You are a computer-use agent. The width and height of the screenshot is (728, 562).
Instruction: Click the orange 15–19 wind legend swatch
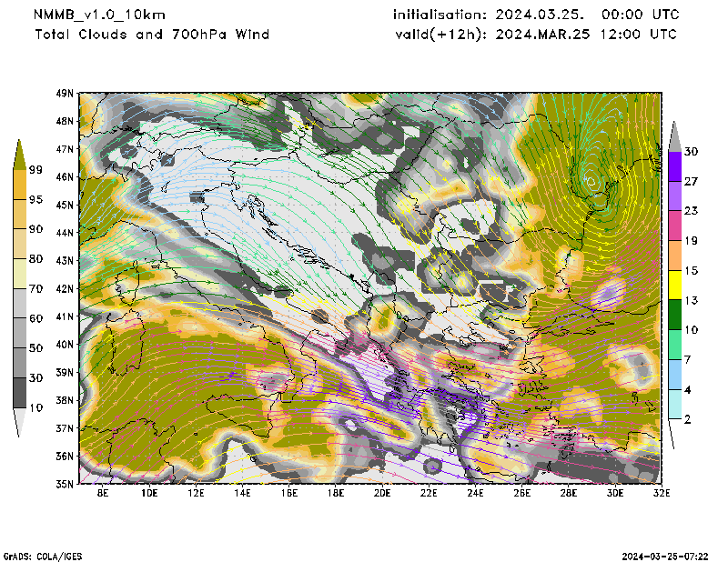click(675, 256)
